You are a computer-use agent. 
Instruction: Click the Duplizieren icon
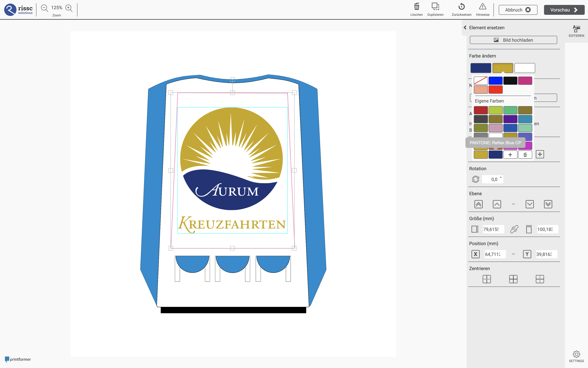pyautogui.click(x=435, y=7)
